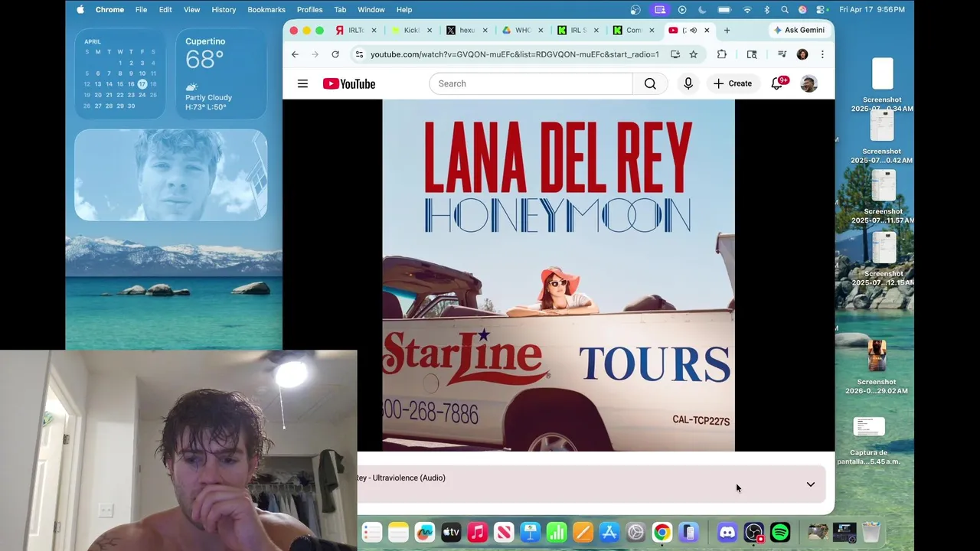Open the File menu
The width and height of the screenshot is (980, 551).
[142, 9]
